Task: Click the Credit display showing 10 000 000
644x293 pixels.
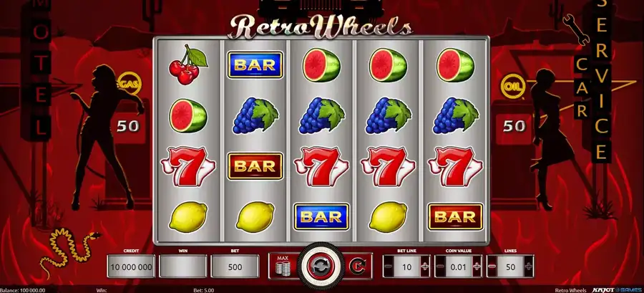Action: (x=131, y=266)
